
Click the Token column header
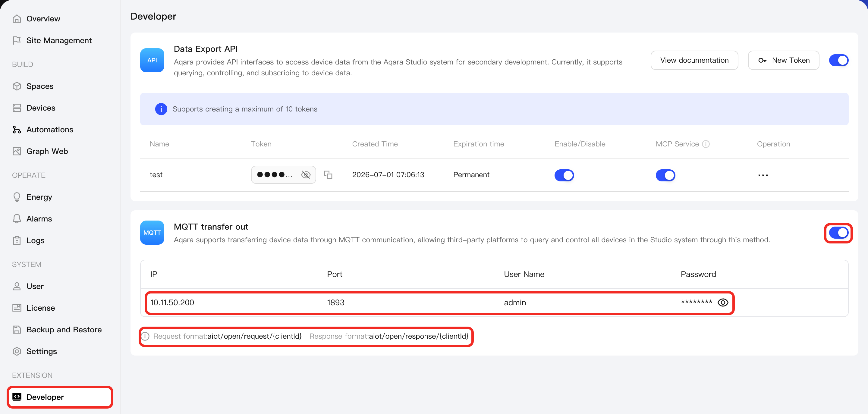click(x=261, y=144)
